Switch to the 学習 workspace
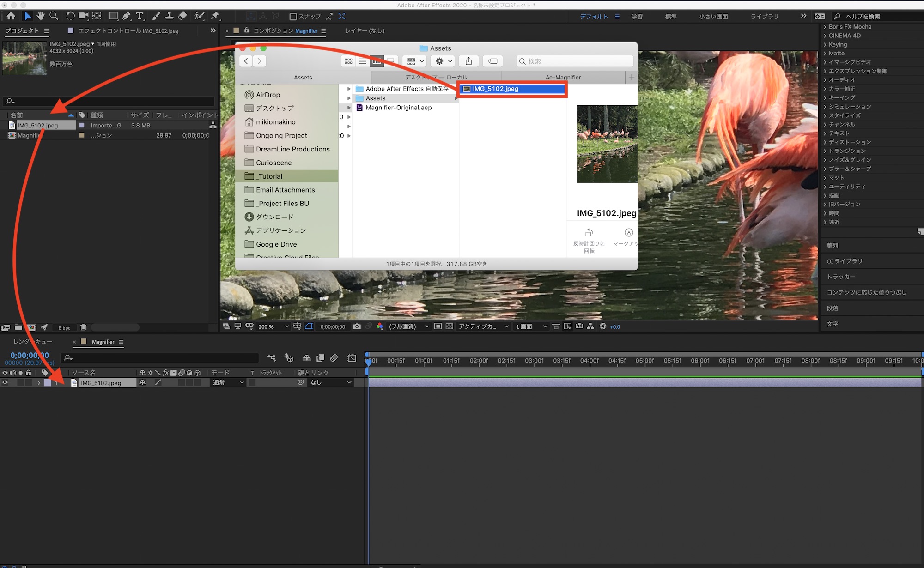Screen dimensions: 924x568 coord(637,17)
